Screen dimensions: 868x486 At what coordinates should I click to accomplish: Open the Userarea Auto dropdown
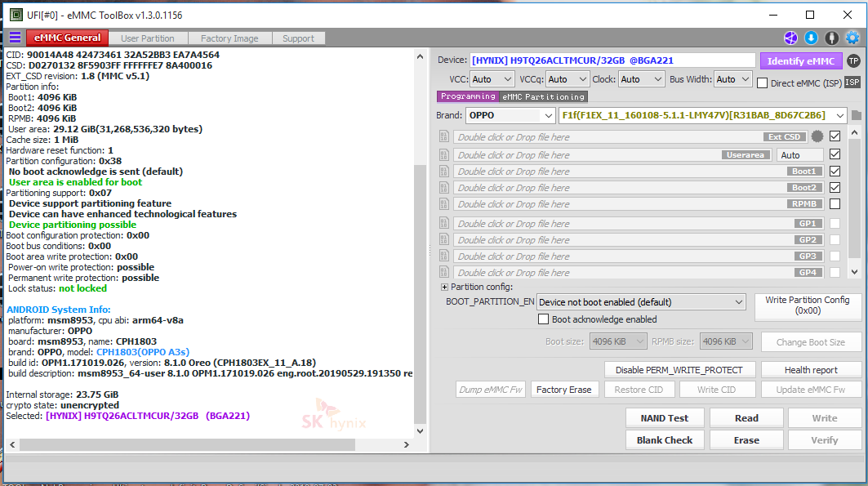click(x=800, y=155)
